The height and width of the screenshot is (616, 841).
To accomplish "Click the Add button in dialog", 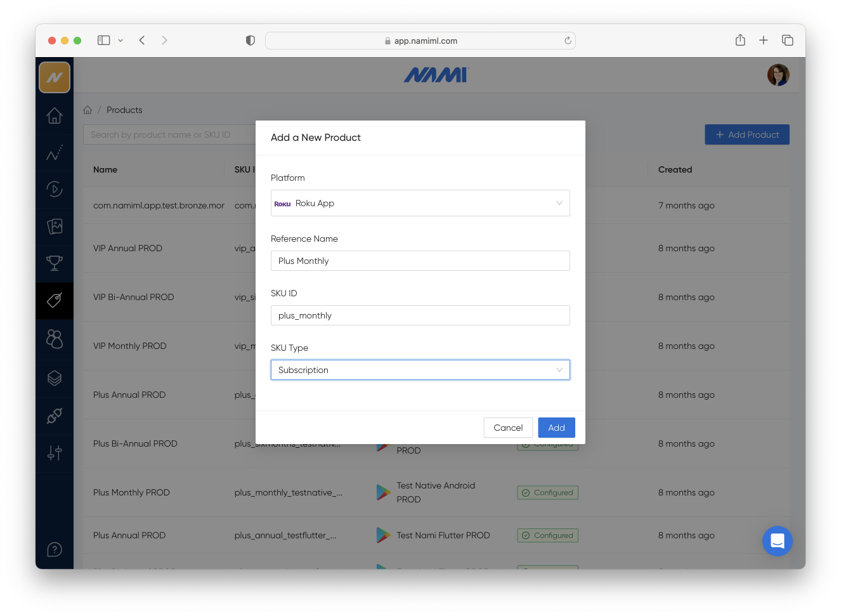I will pos(556,428).
